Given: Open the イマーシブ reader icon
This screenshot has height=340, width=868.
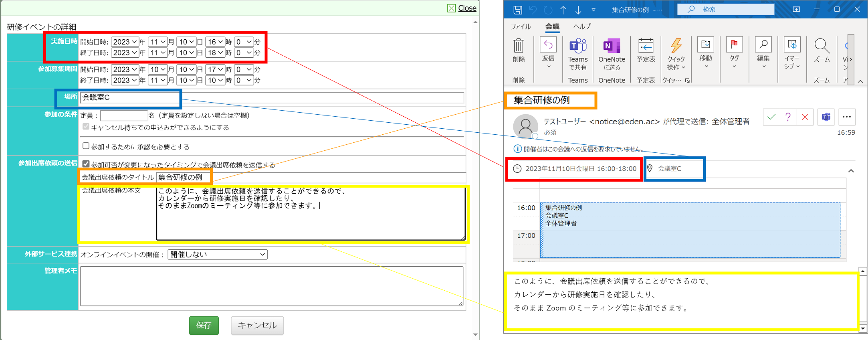Looking at the screenshot, I should click(792, 45).
